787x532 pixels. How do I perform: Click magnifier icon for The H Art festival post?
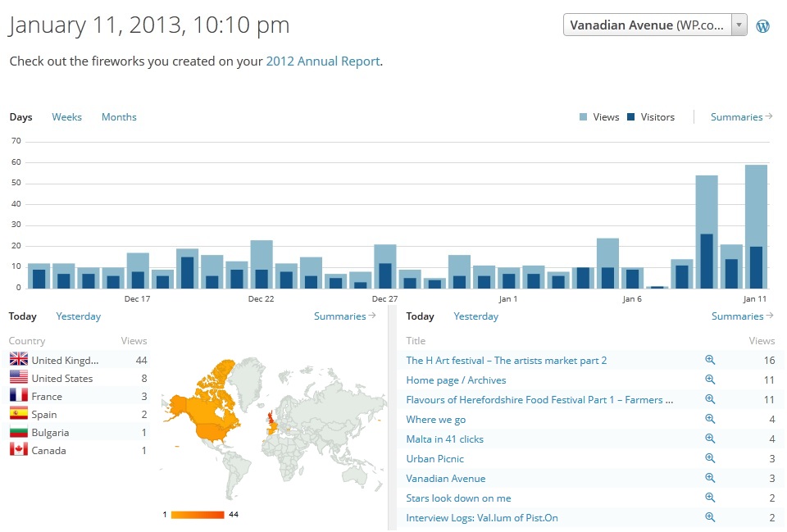click(710, 361)
